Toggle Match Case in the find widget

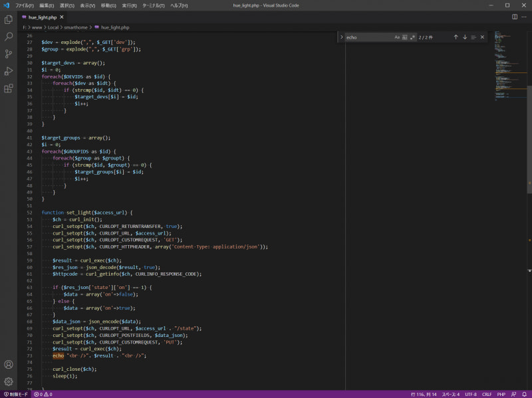tap(397, 37)
